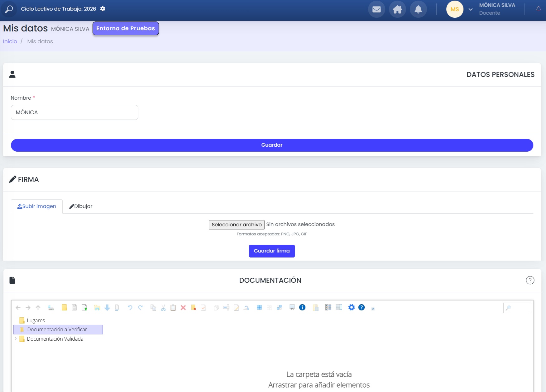The image size is (546, 392).
Task: Click the duplicate files icon
Action: [216, 308]
